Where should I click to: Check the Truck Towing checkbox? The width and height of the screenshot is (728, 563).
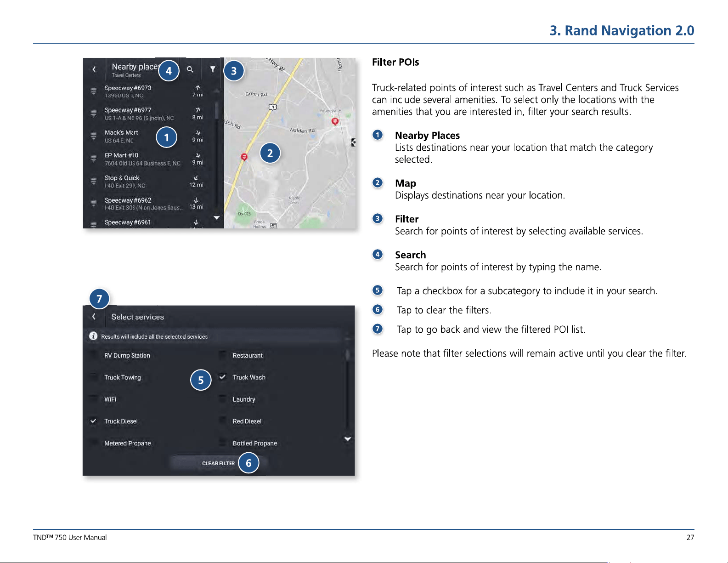click(94, 377)
